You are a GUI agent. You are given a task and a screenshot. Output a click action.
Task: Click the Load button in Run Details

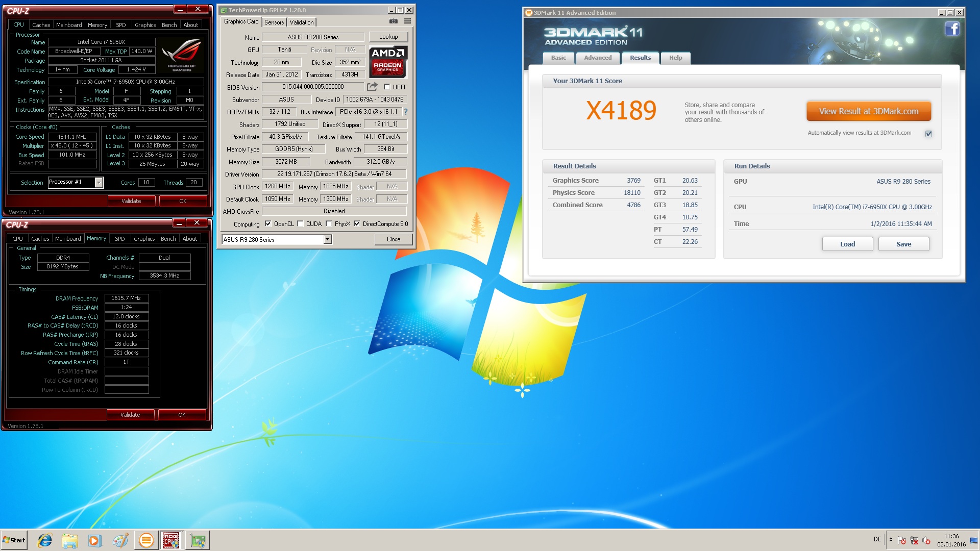(847, 244)
